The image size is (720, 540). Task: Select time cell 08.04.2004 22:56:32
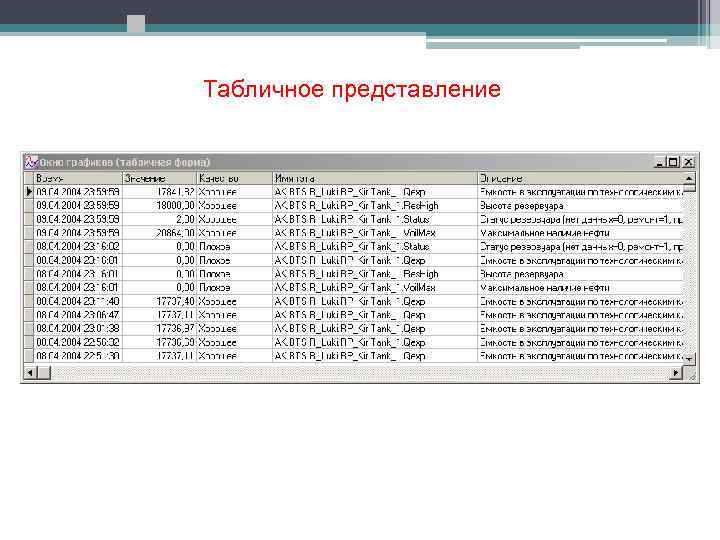[x=79, y=342]
